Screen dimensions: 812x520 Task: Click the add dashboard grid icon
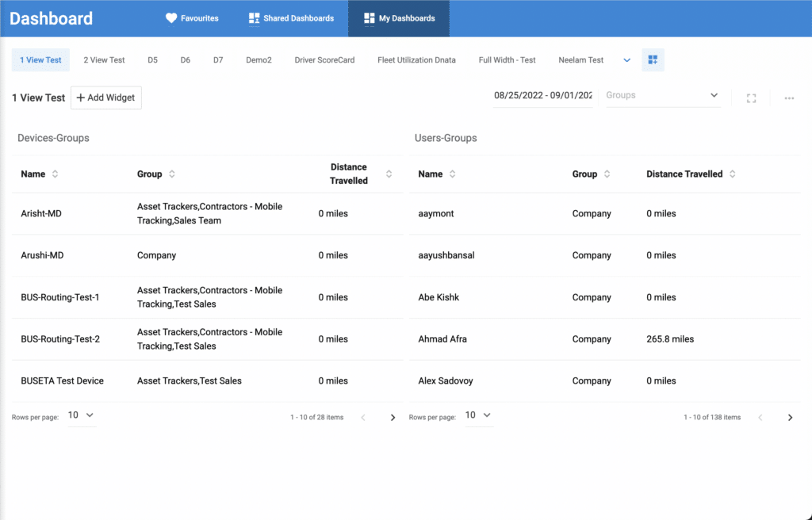[x=653, y=60]
